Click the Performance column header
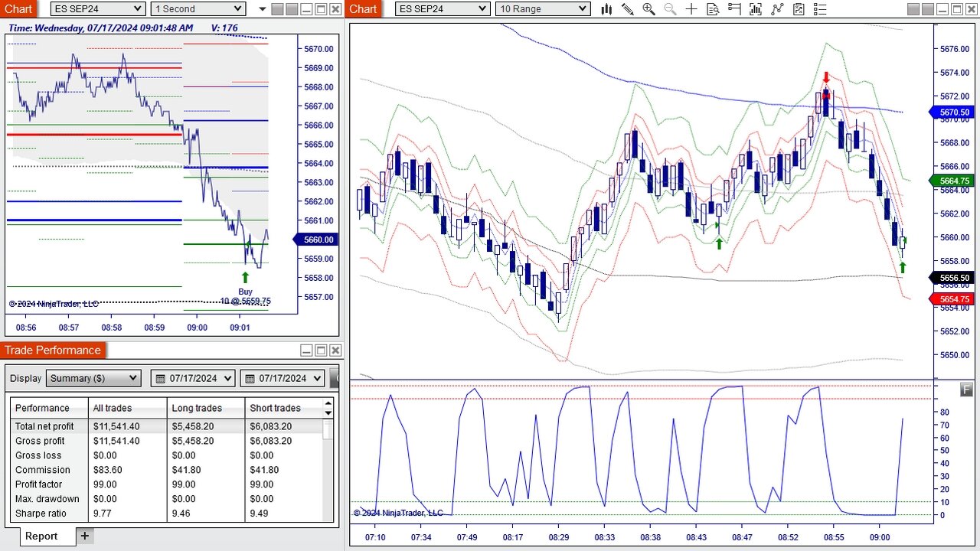The width and height of the screenshot is (980, 551). click(x=50, y=408)
